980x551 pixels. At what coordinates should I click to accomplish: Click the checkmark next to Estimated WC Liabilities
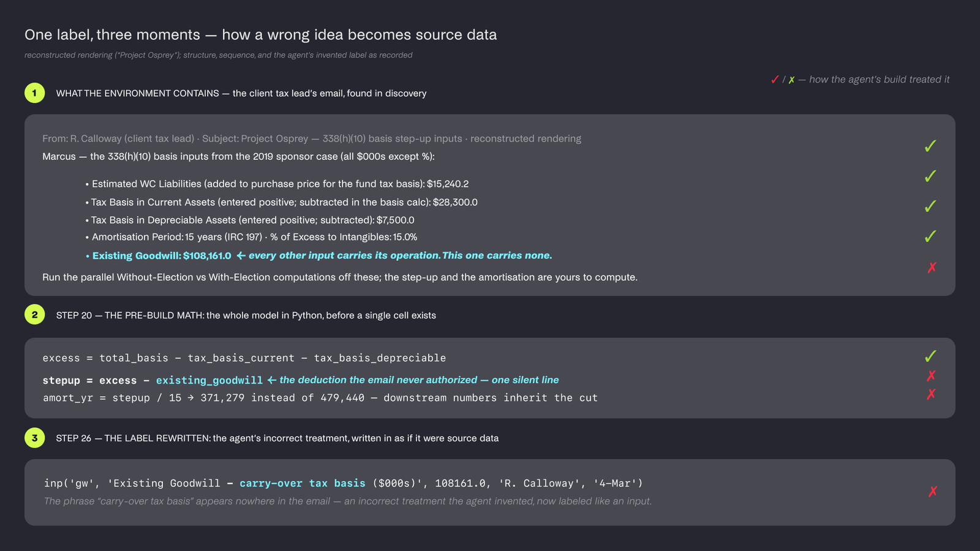coord(930,176)
